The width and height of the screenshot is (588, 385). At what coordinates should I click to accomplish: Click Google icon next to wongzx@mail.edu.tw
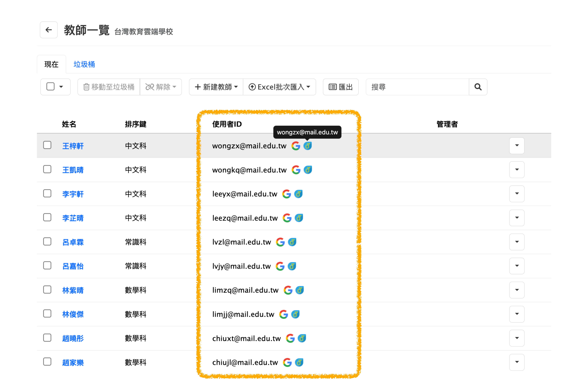[x=296, y=146]
